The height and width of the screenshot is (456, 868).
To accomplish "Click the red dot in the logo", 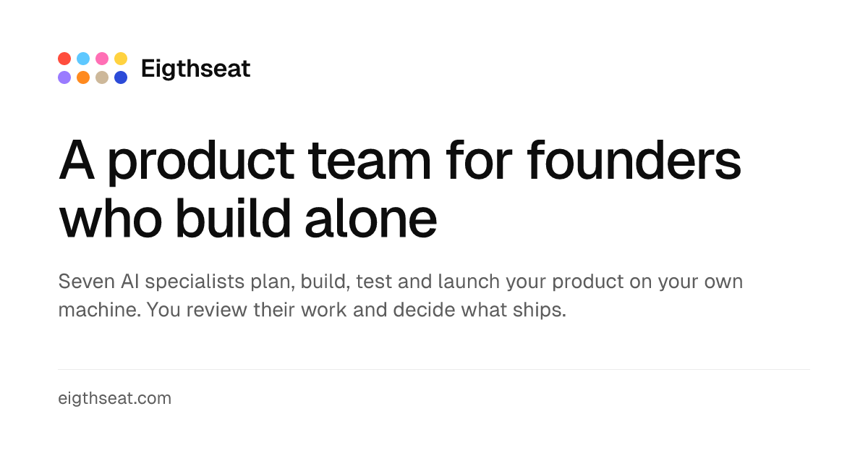I will (x=64, y=59).
